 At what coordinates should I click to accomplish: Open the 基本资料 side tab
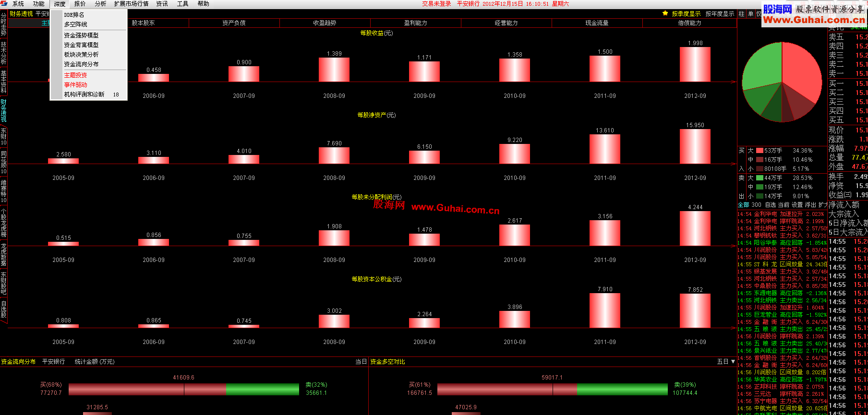[3, 82]
